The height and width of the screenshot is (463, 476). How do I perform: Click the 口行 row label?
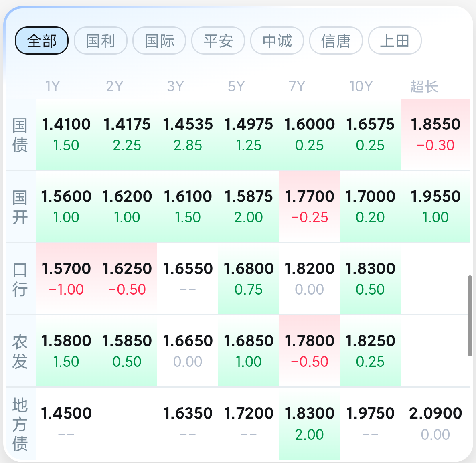[20, 279]
